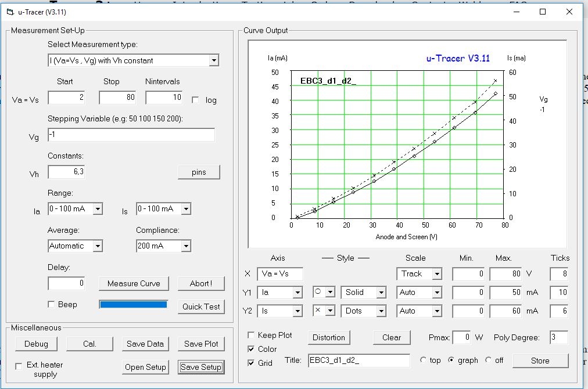Click the Y2 Max. field showing 60
Screen dimensions: 588x389
[506, 311]
